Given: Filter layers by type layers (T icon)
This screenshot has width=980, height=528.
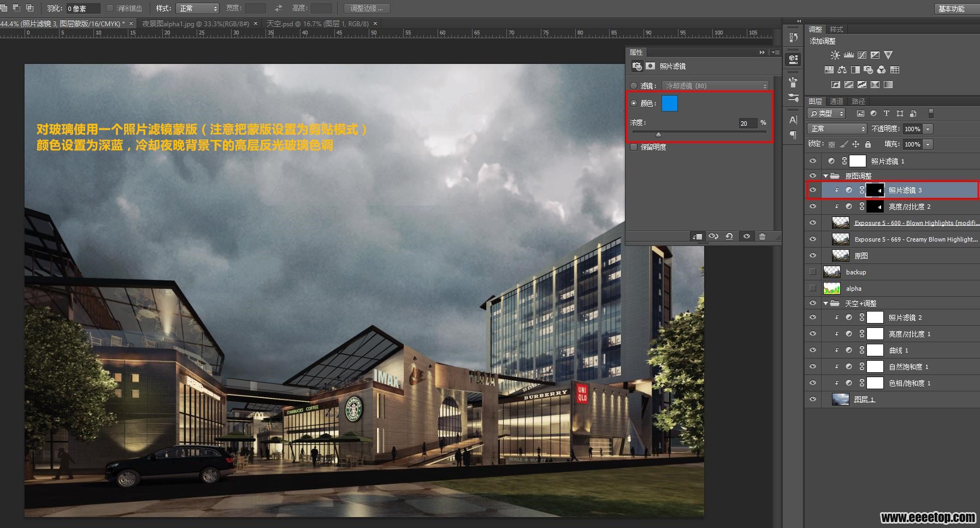Looking at the screenshot, I should pos(887,113).
